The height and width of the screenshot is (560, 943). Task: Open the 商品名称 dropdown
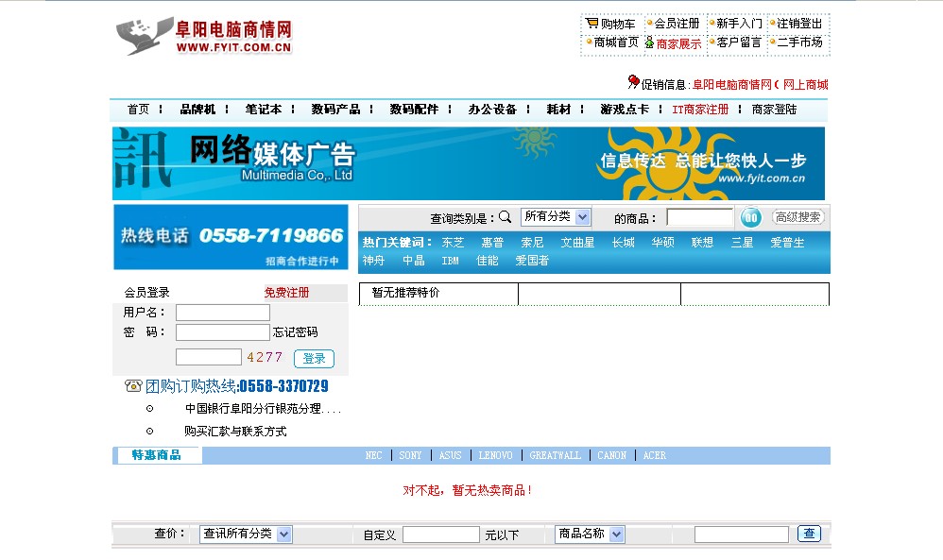coord(590,534)
